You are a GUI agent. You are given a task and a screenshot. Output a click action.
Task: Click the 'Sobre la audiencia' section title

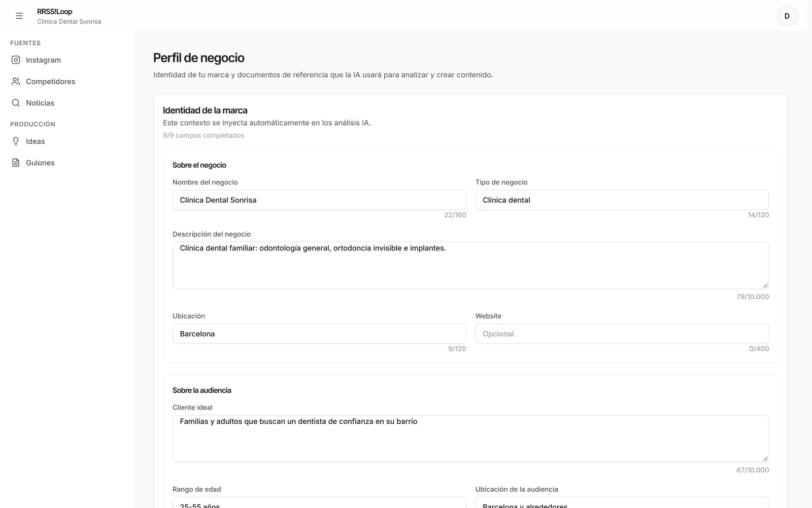pyautogui.click(x=202, y=390)
